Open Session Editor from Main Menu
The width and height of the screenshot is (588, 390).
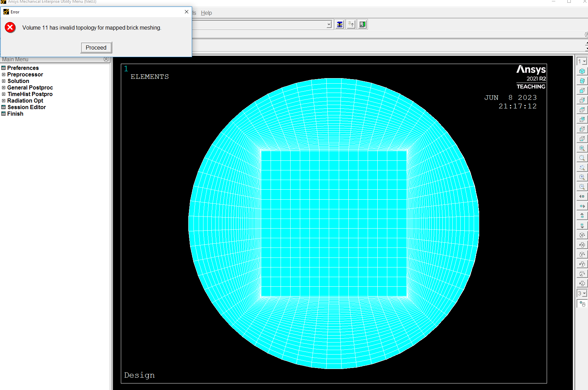click(x=27, y=107)
